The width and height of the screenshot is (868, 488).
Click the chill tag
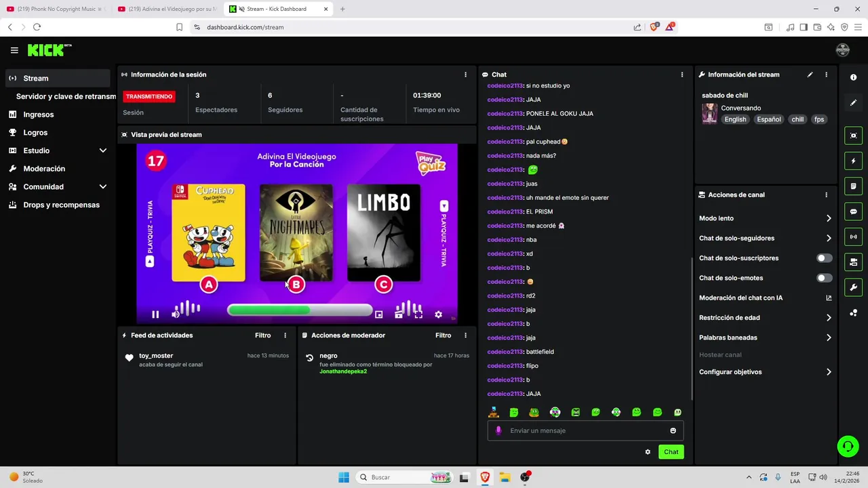point(797,119)
